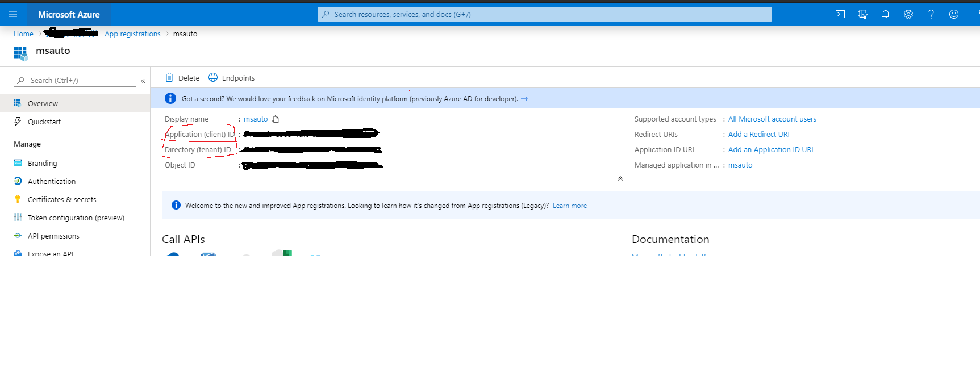Click the Microsoft Azure logo text
The width and height of the screenshot is (980, 368).
click(x=69, y=14)
